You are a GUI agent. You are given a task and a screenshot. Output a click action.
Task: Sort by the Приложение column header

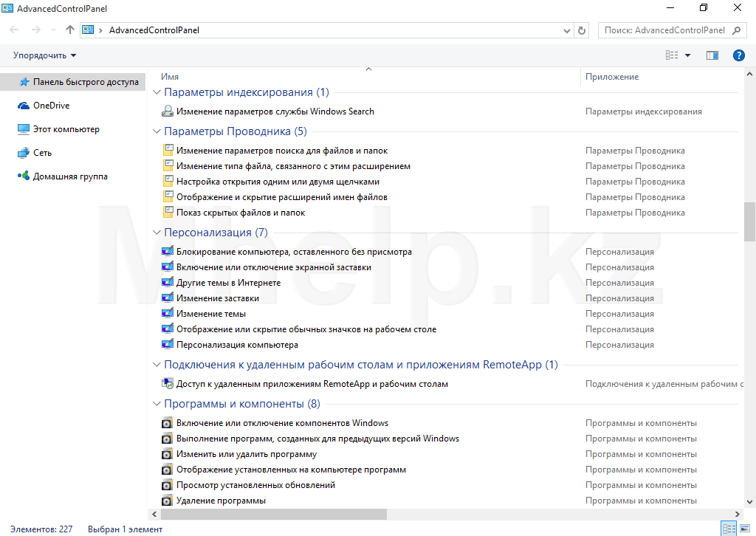coord(612,77)
